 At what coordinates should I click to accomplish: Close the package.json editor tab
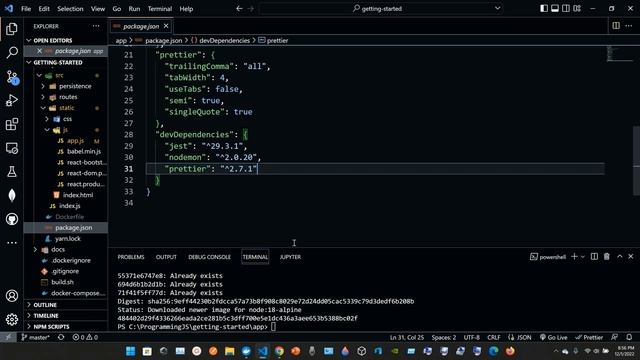click(166, 26)
